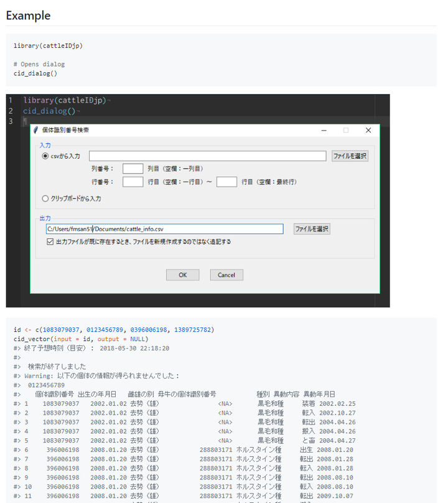Image resolution: width=448 pixels, height=503 pixels.
Task: Click the 個体識別番号 column header
Action: coord(54,394)
